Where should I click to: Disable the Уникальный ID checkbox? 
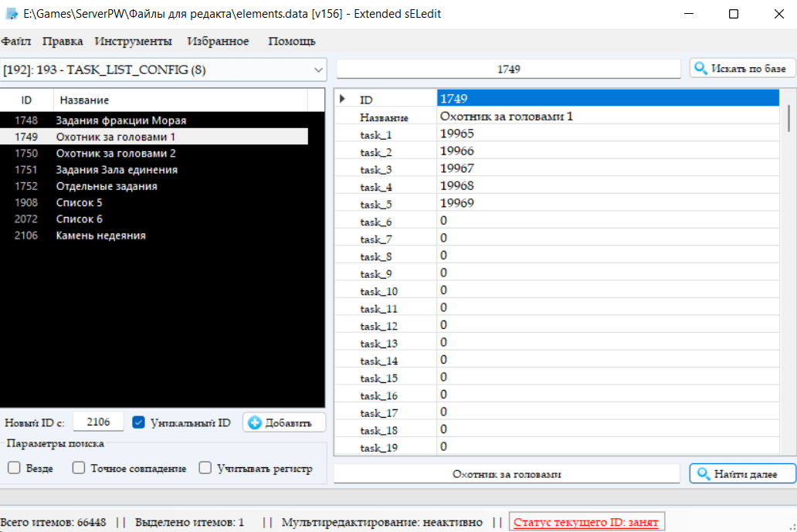(x=139, y=422)
